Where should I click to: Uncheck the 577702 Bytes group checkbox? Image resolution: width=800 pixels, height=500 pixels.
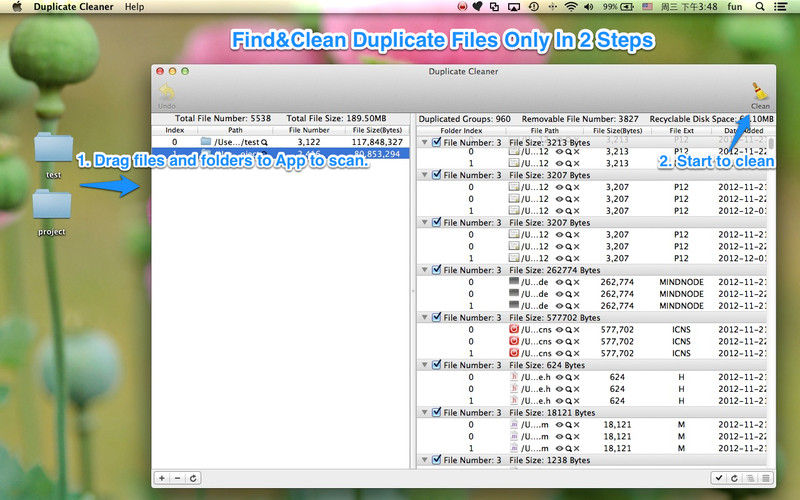tap(436, 317)
